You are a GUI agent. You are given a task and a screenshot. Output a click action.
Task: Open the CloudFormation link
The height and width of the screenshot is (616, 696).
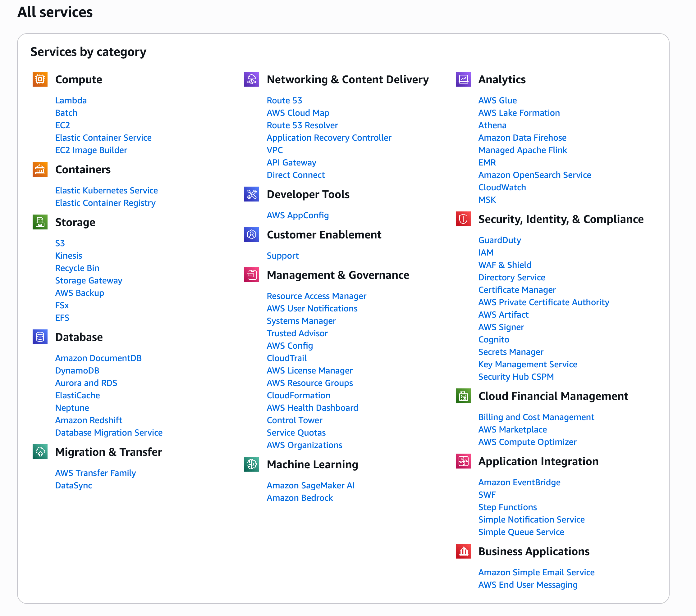298,396
